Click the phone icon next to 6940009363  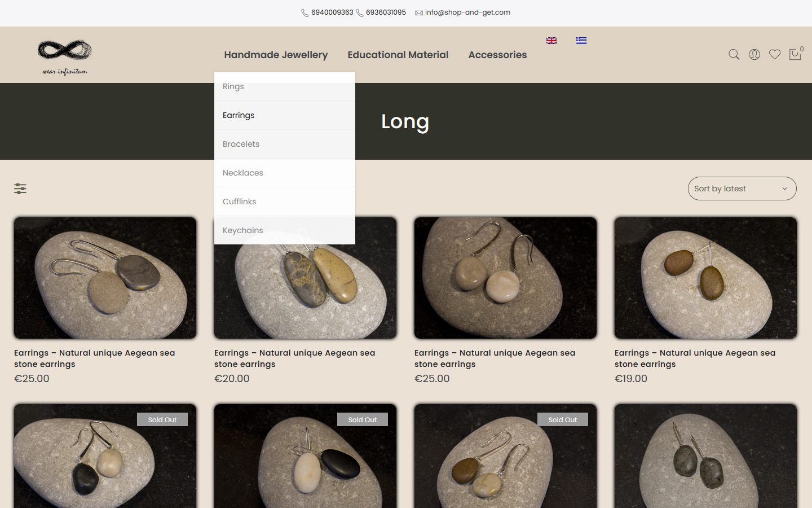pos(305,13)
